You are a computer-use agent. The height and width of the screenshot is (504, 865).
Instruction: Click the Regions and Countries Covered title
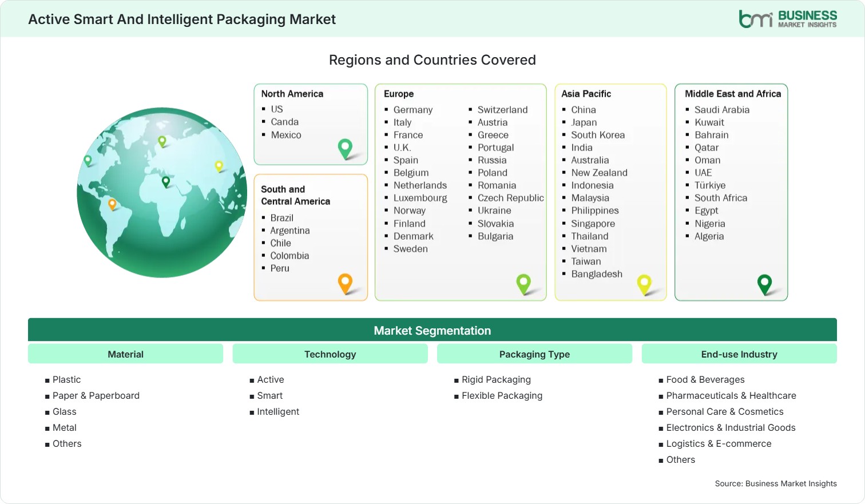pos(432,60)
